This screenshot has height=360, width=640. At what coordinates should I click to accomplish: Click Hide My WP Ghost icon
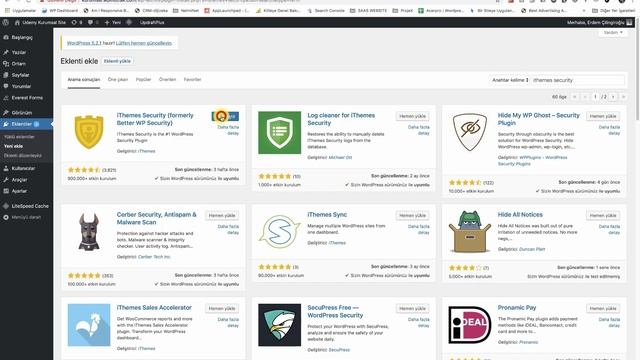pyautogui.click(x=470, y=132)
